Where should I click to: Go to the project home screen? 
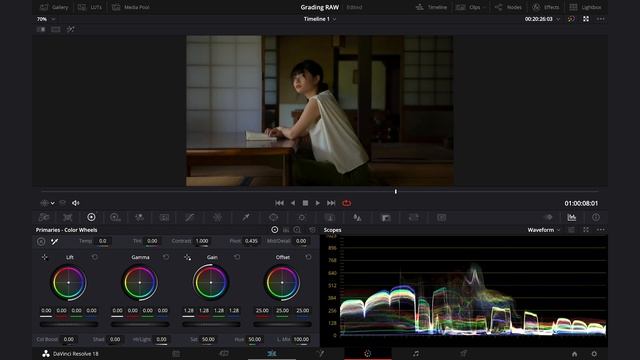point(574,354)
